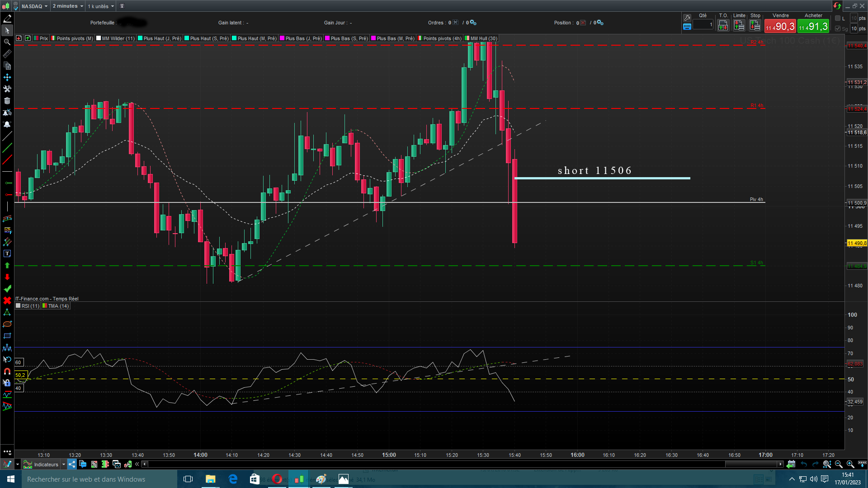Select the magnifier zoom tool in left sidebar
Image resolution: width=868 pixels, height=488 pixels.
pos(7,42)
